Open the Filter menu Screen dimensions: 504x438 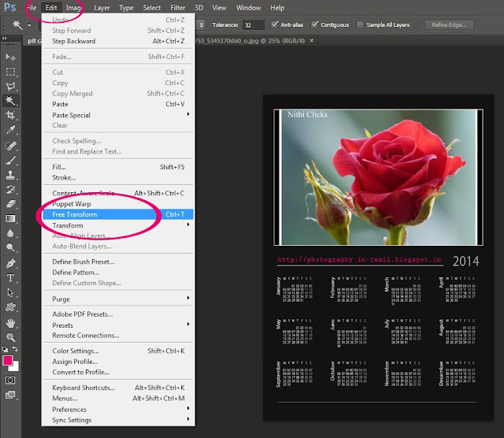click(178, 8)
